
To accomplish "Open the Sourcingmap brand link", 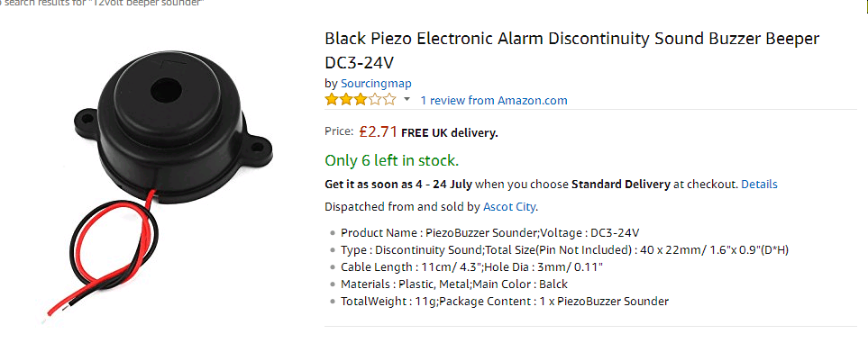I will pos(376,84).
